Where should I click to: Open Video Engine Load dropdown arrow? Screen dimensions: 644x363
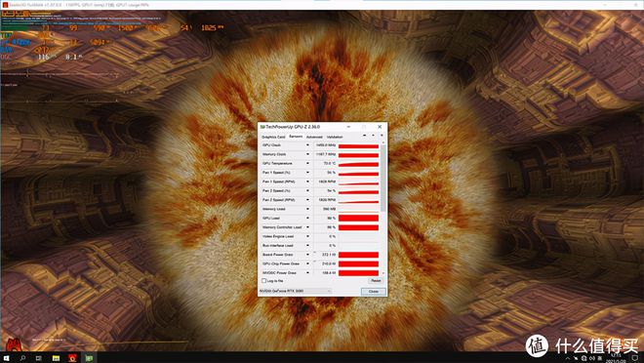307,236
